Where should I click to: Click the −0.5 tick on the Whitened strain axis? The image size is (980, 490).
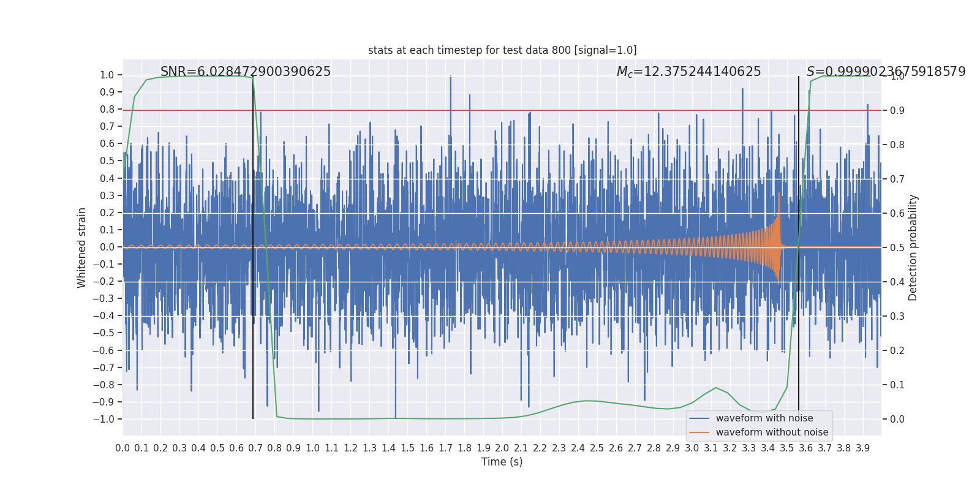(104, 333)
